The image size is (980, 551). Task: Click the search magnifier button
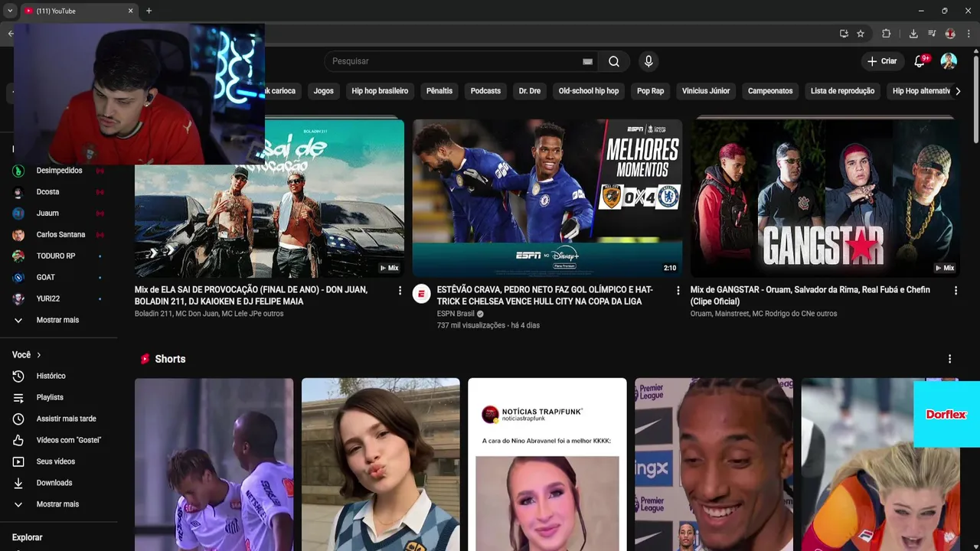point(614,61)
